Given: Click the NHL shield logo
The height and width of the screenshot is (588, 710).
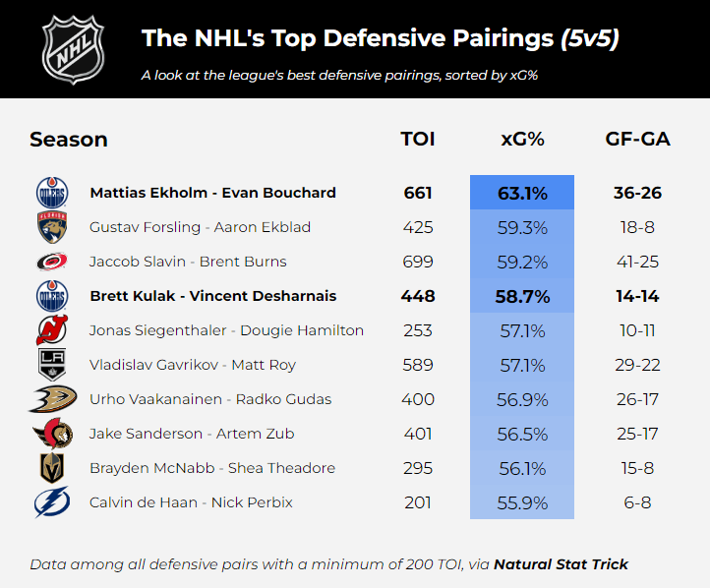Looking at the screenshot, I should [73, 49].
